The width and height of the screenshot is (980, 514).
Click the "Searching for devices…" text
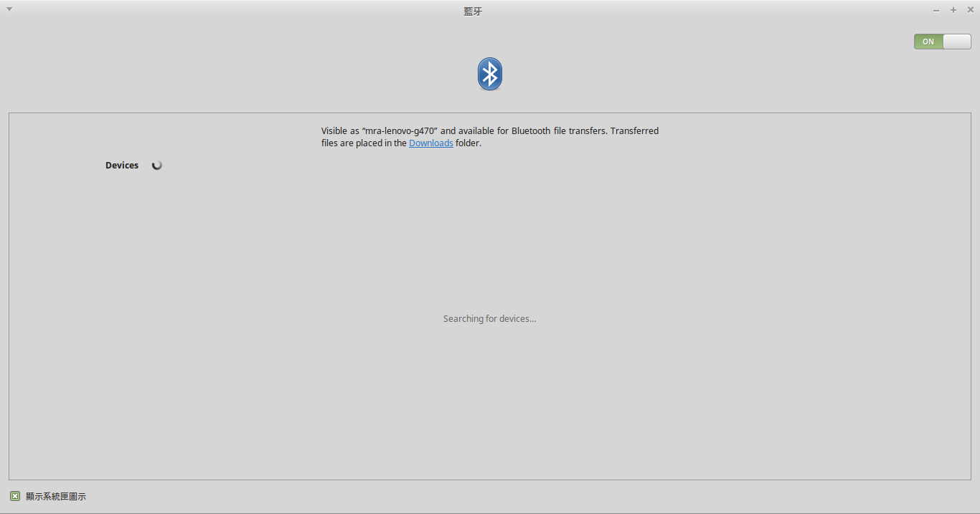[490, 318]
